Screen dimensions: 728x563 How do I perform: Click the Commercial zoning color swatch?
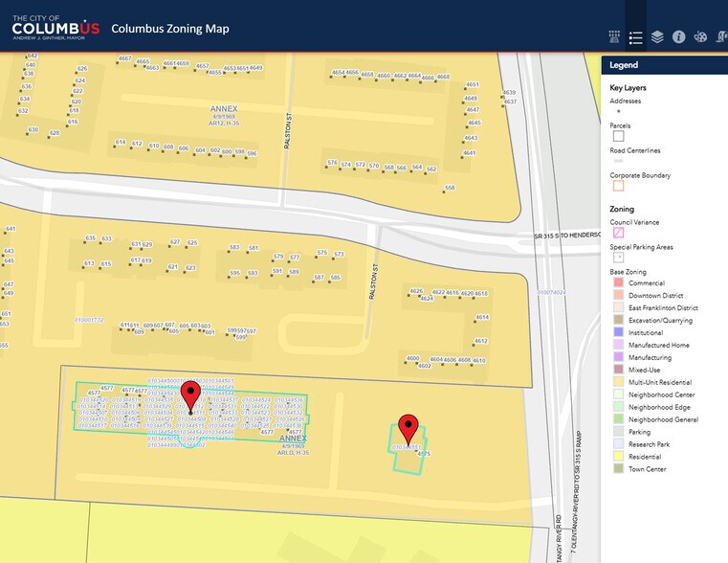(x=618, y=282)
